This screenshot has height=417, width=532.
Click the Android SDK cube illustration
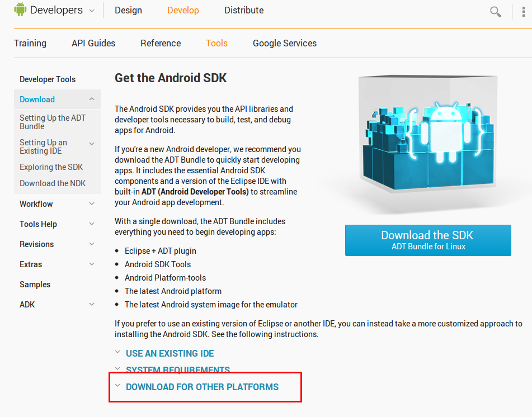[428, 133]
